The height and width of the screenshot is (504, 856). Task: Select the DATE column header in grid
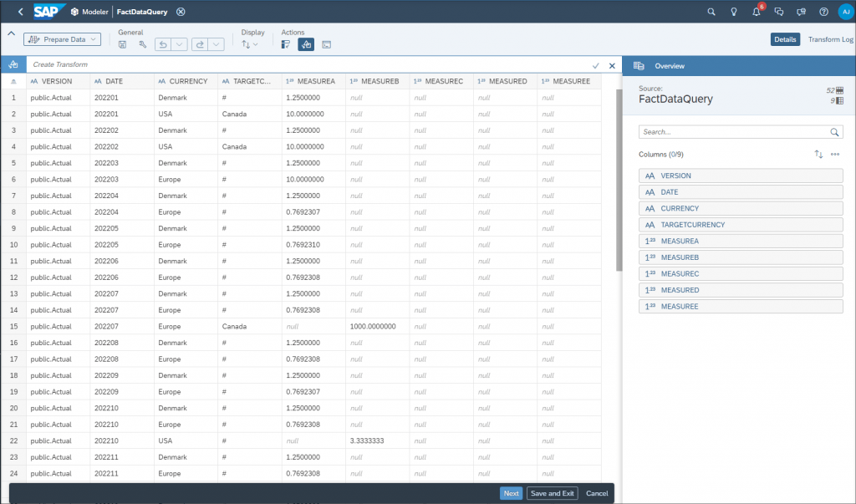click(x=122, y=81)
